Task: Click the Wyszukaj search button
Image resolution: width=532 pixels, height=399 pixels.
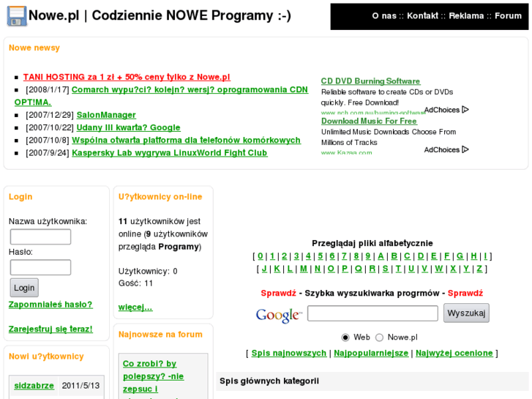Action: (x=466, y=313)
